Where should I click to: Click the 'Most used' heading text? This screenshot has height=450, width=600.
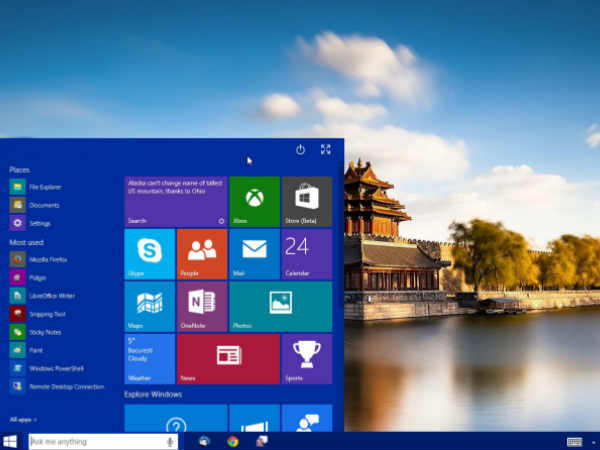coord(26,242)
